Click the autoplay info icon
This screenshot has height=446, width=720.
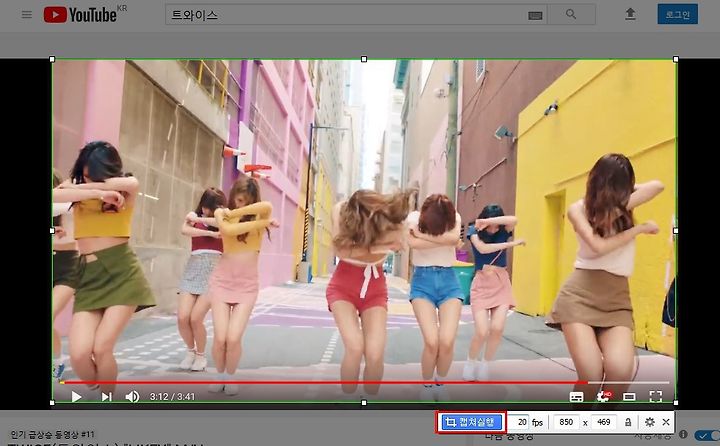683,434
